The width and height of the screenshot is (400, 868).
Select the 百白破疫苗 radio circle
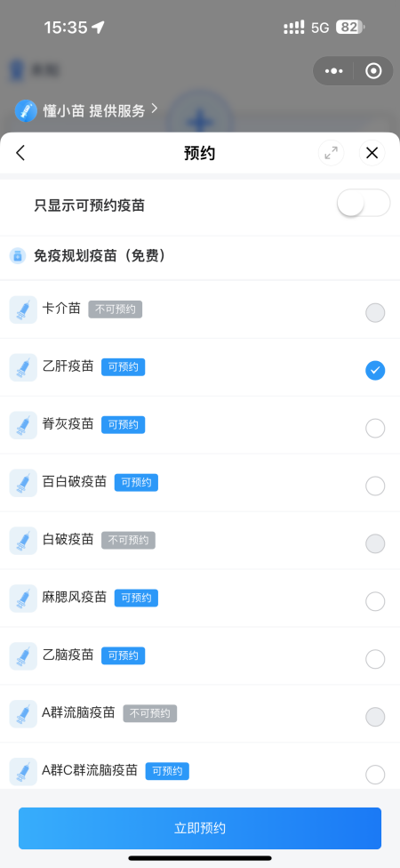point(375,486)
